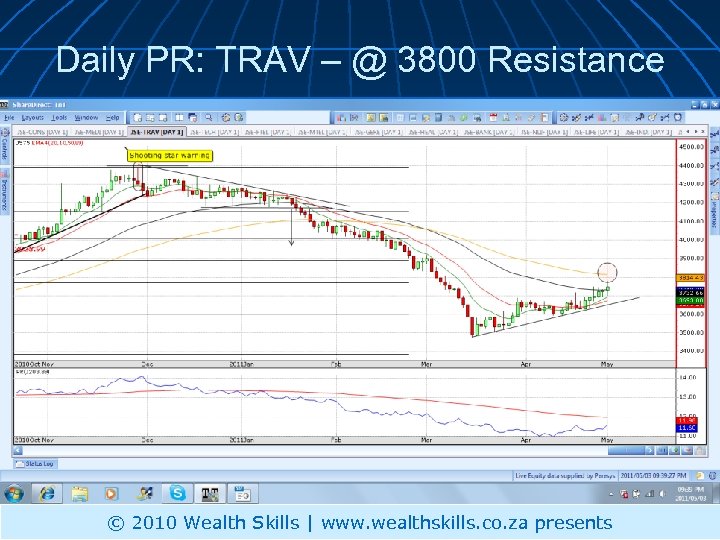The image size is (720, 540).
Task: Open the File menu
Action: pos(9,118)
